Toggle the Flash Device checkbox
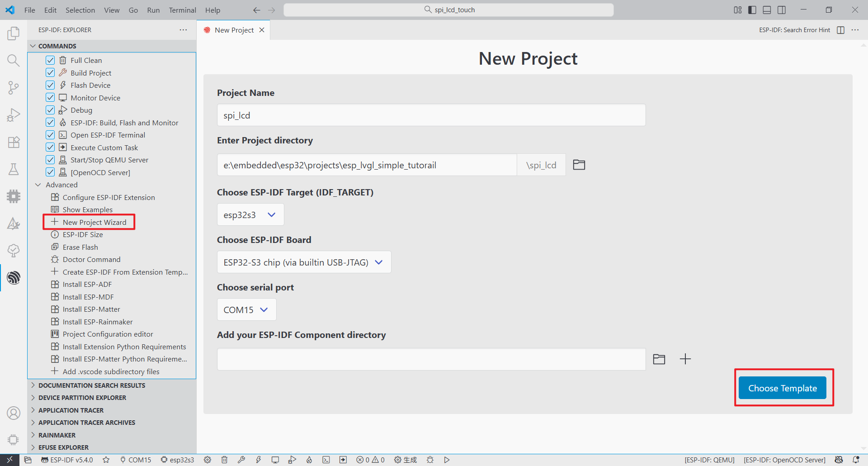The height and width of the screenshot is (466, 868). tap(50, 85)
